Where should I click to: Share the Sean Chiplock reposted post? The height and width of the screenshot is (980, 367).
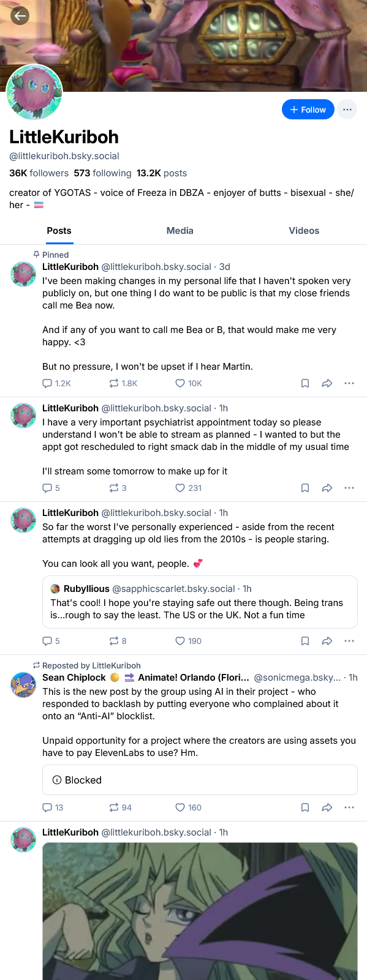(327, 807)
